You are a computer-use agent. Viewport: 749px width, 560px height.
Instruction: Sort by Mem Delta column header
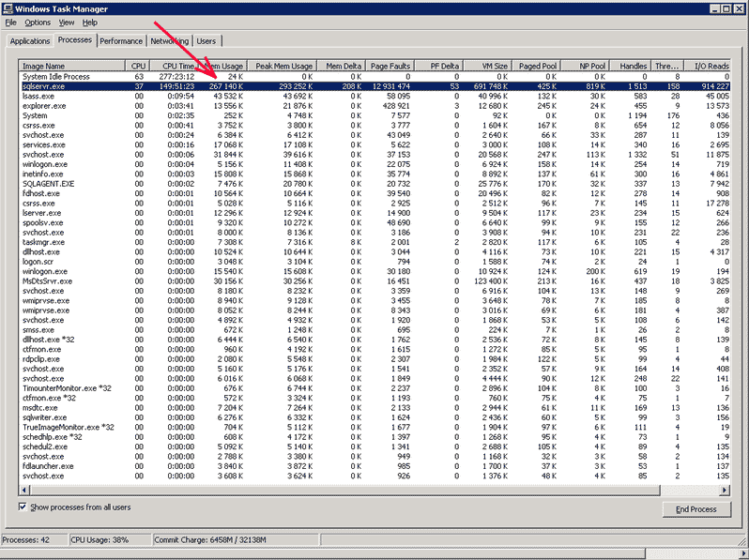tap(341, 66)
